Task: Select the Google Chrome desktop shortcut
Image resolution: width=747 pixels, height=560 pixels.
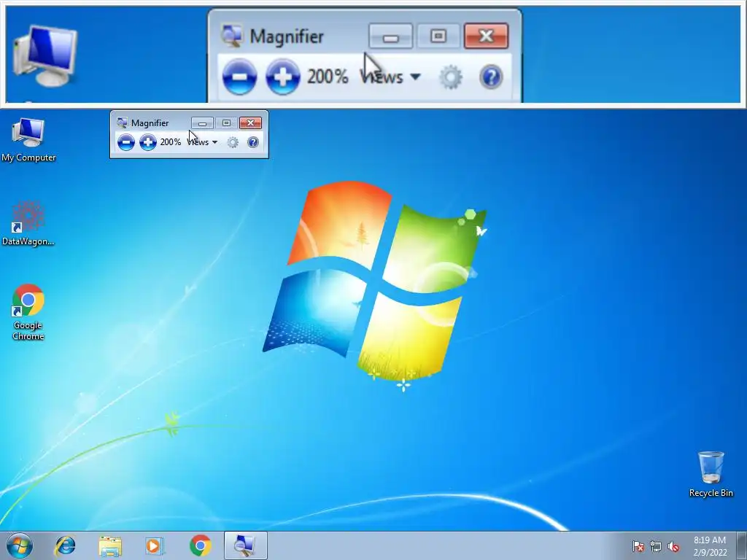Action: (28, 312)
